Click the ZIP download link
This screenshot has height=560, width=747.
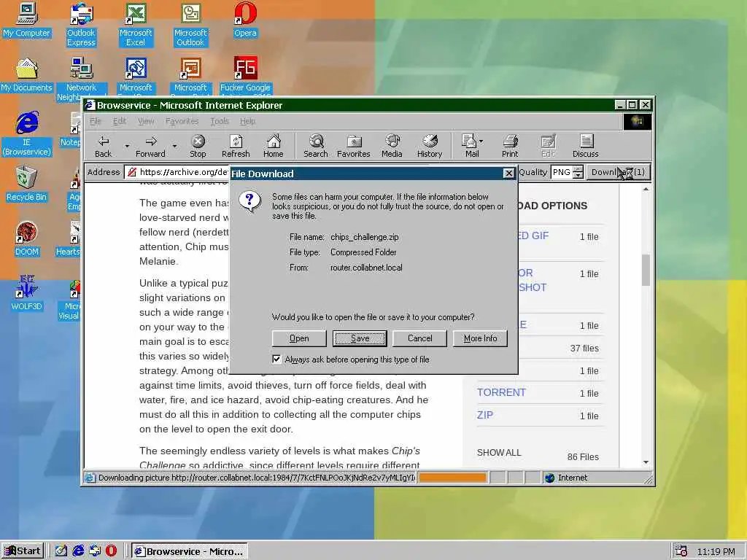(485, 415)
